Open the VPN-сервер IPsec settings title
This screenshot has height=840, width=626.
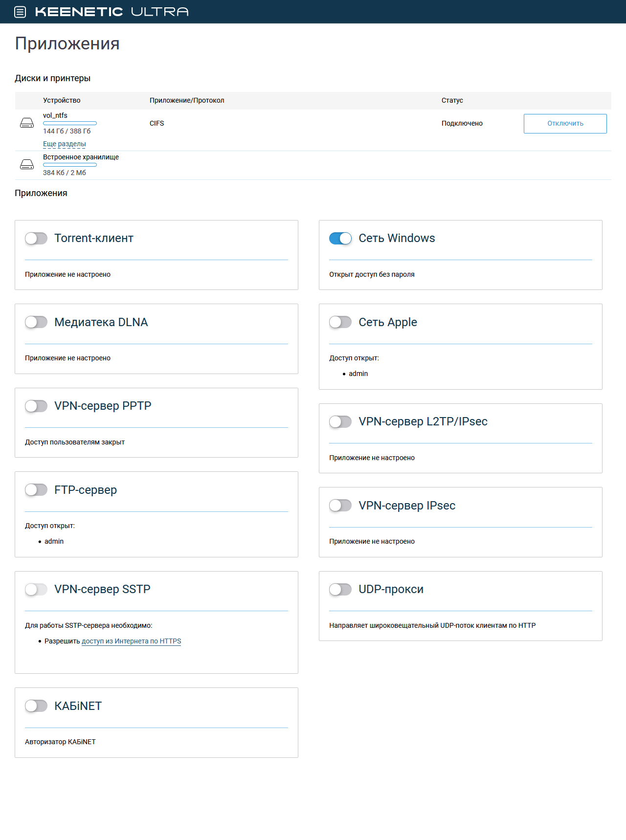click(407, 506)
